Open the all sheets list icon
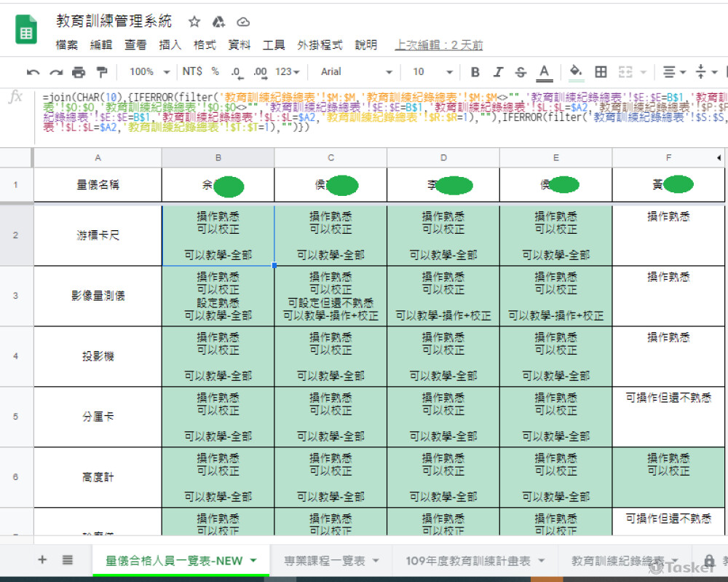The height and width of the screenshot is (582, 728). (x=68, y=559)
